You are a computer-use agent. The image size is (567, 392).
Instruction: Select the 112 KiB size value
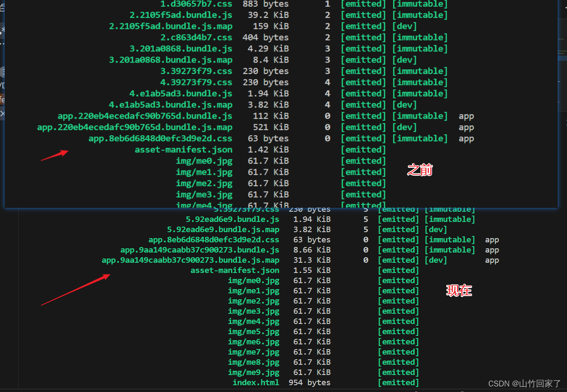[x=271, y=116]
